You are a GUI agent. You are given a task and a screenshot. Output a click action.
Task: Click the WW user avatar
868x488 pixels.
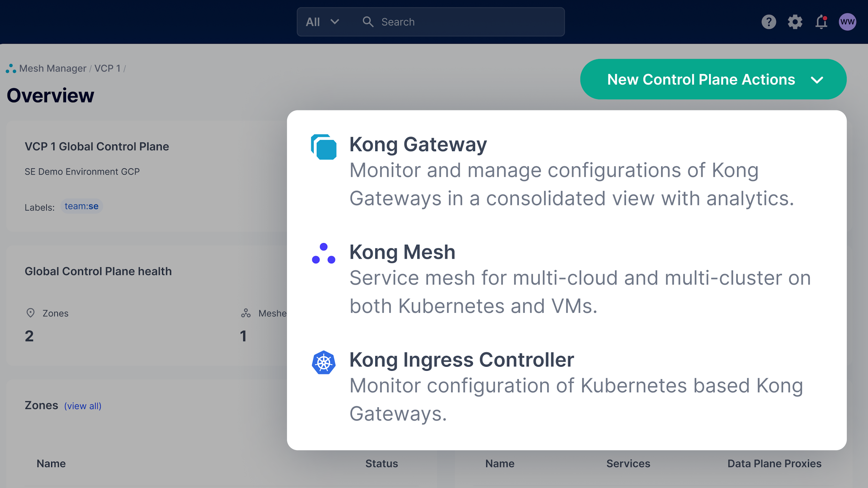coord(847,22)
